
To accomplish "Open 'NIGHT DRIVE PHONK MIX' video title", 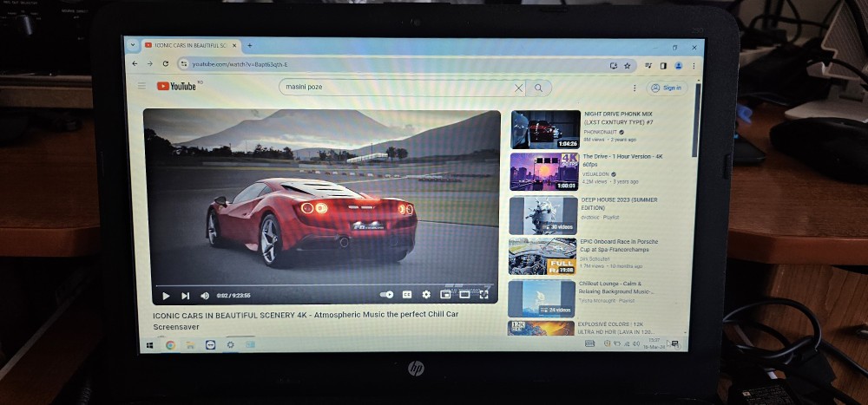I will (618, 118).
